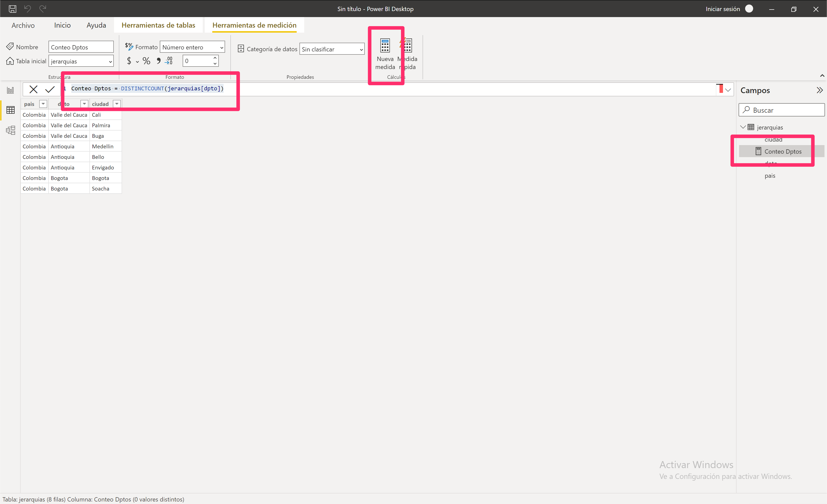The width and height of the screenshot is (827, 504).
Task: Click the Buscar search field
Action: (781, 110)
